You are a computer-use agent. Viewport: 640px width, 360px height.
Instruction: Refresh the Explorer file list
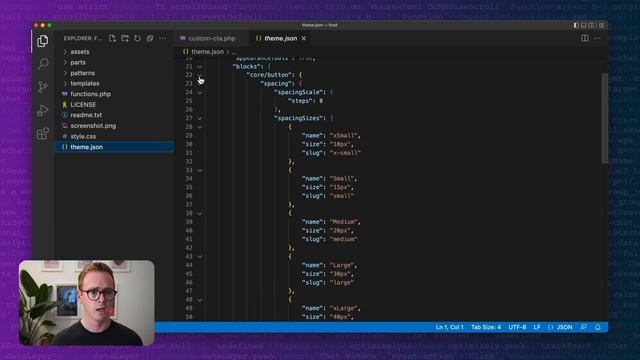(x=138, y=38)
